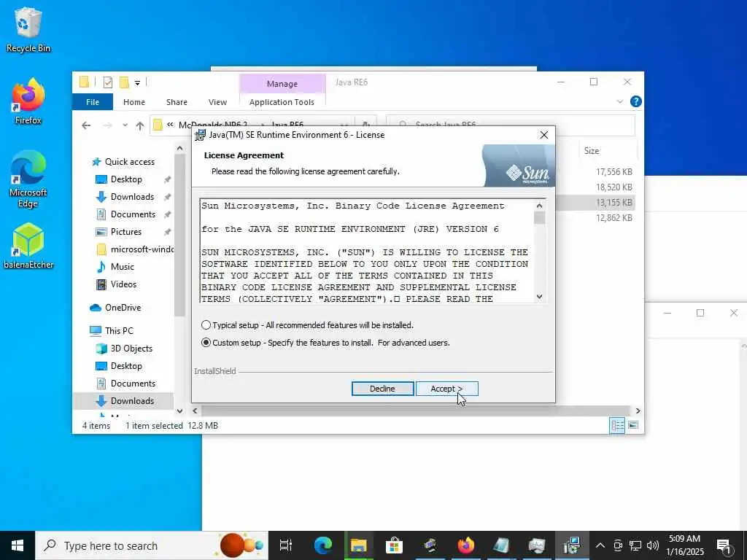This screenshot has height=560, width=747.
Task: Open the File menu in Explorer
Action: click(93, 102)
